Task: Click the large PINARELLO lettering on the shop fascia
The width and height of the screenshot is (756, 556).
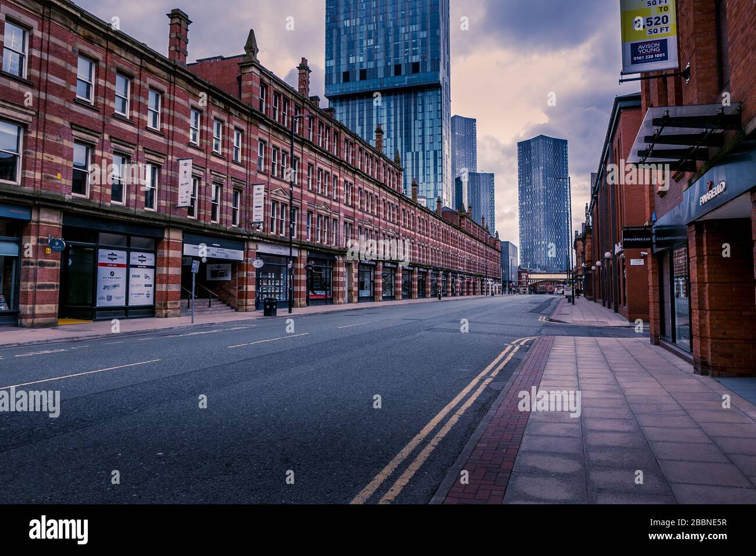Action: 712,193
